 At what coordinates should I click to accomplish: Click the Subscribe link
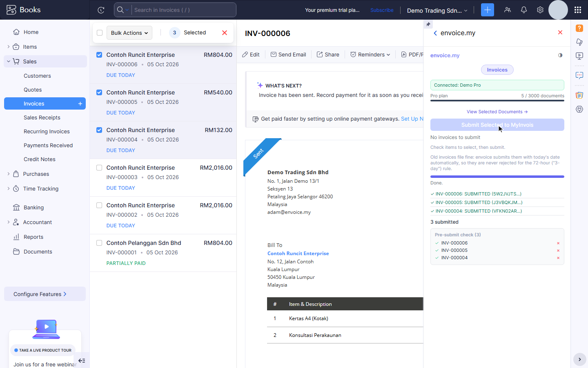[x=382, y=10]
